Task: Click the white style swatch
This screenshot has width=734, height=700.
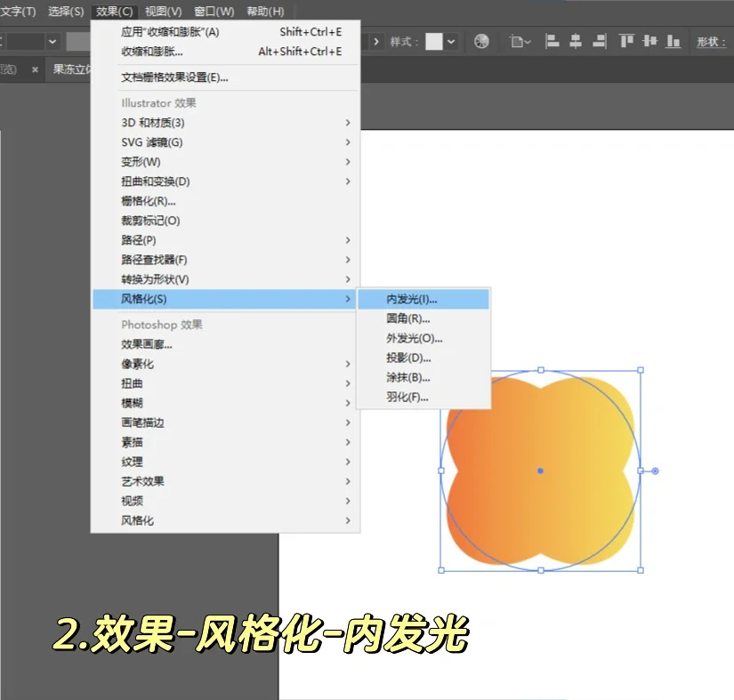Action: pos(434,42)
